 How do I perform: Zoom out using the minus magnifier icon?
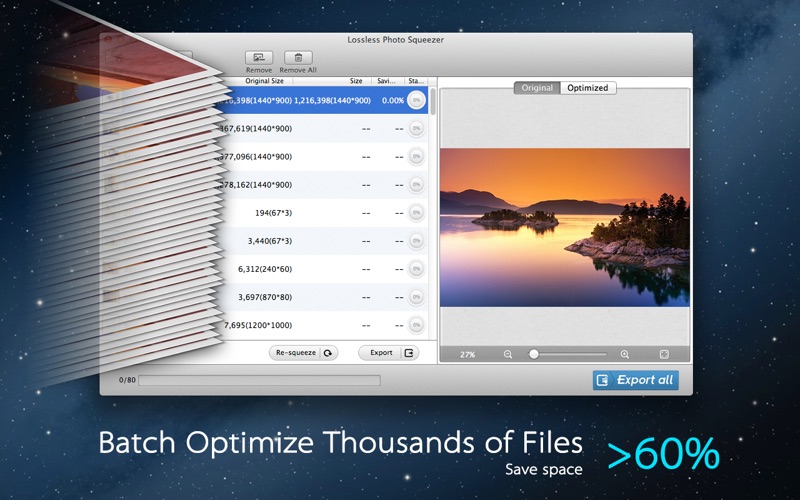pyautogui.click(x=508, y=354)
